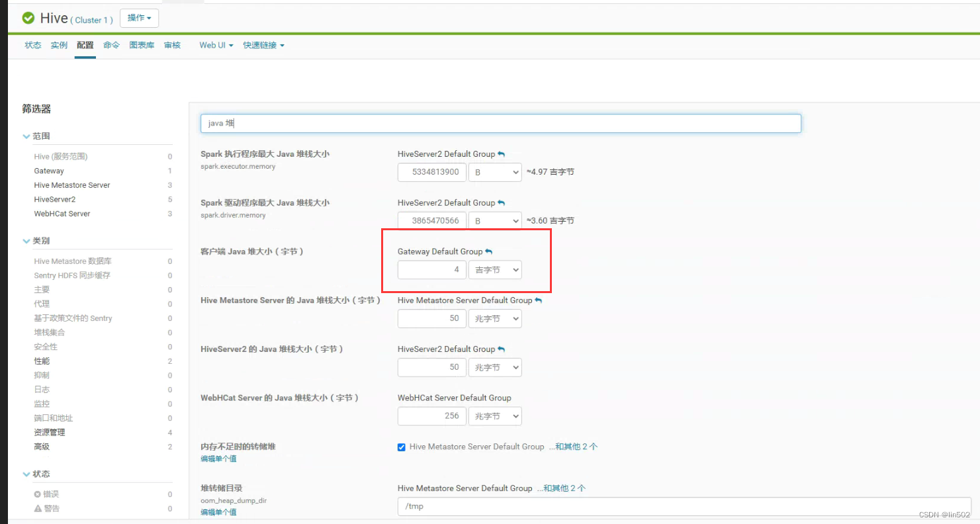Image resolution: width=980 pixels, height=524 pixels.
Task: Click 编辑单个值 under 堆转储目录
Action: tap(218, 513)
